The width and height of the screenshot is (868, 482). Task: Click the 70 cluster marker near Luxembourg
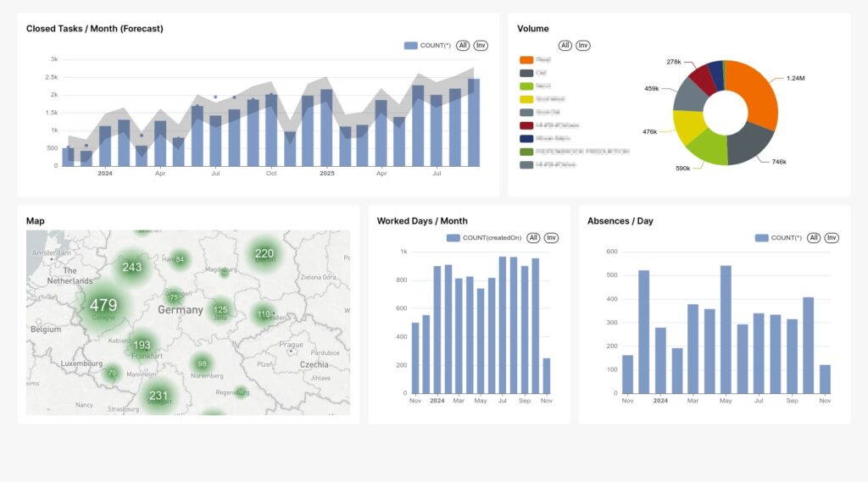[x=112, y=373]
